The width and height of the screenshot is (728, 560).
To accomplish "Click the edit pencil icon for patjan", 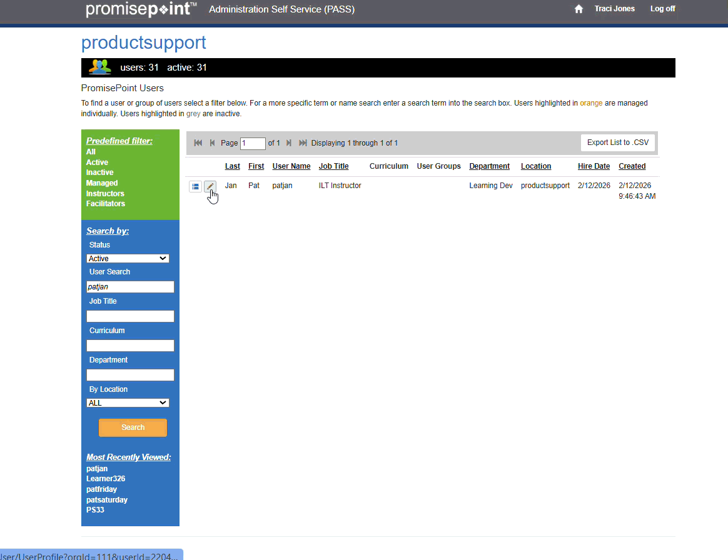I will pyautogui.click(x=210, y=186).
